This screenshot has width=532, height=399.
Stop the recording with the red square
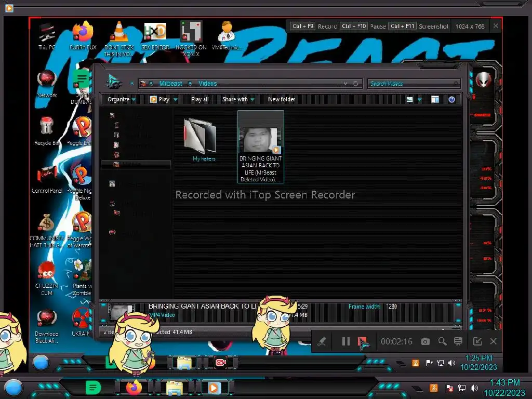pos(362,341)
